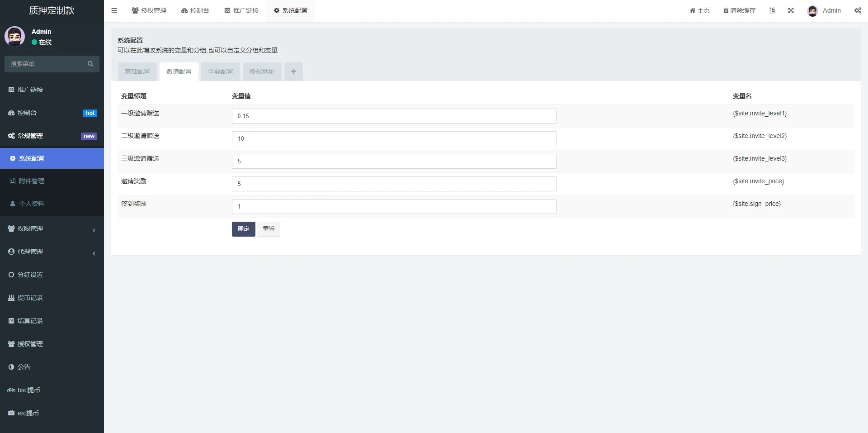Click the plus icon to add config group
The image size is (868, 433).
click(x=293, y=71)
